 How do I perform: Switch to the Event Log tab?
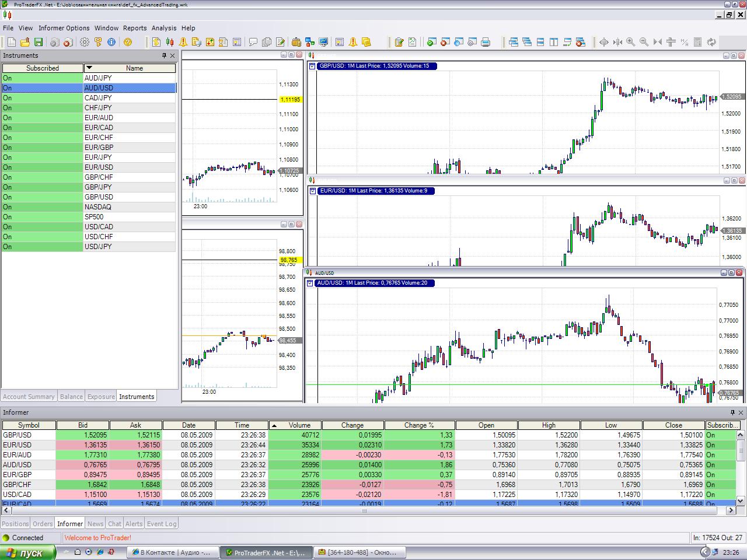point(162,524)
